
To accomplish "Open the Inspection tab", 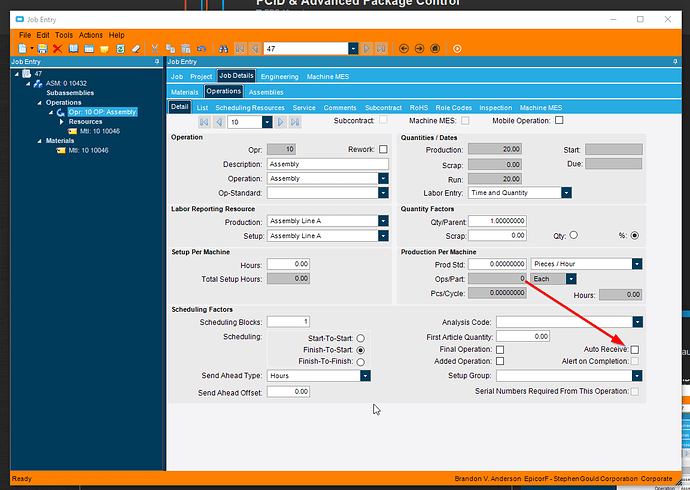I will click(495, 108).
